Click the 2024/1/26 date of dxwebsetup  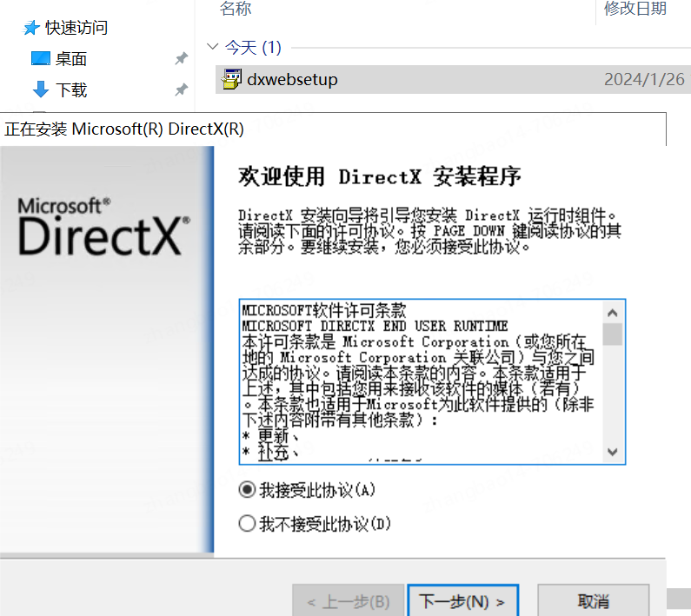[x=644, y=79]
